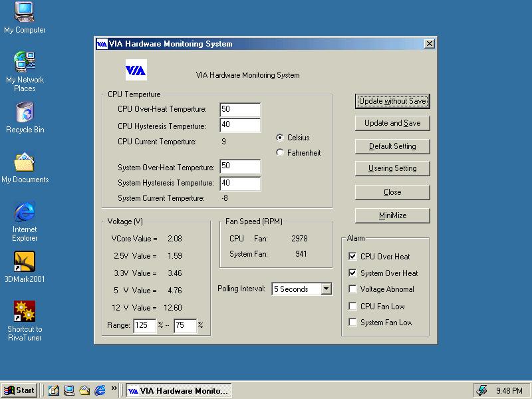532x399 pixels.
Task: Click the Usering Setting button
Action: (392, 168)
